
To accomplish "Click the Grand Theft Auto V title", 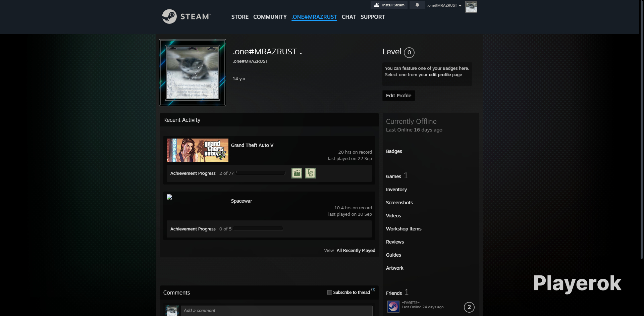I will pos(252,145).
